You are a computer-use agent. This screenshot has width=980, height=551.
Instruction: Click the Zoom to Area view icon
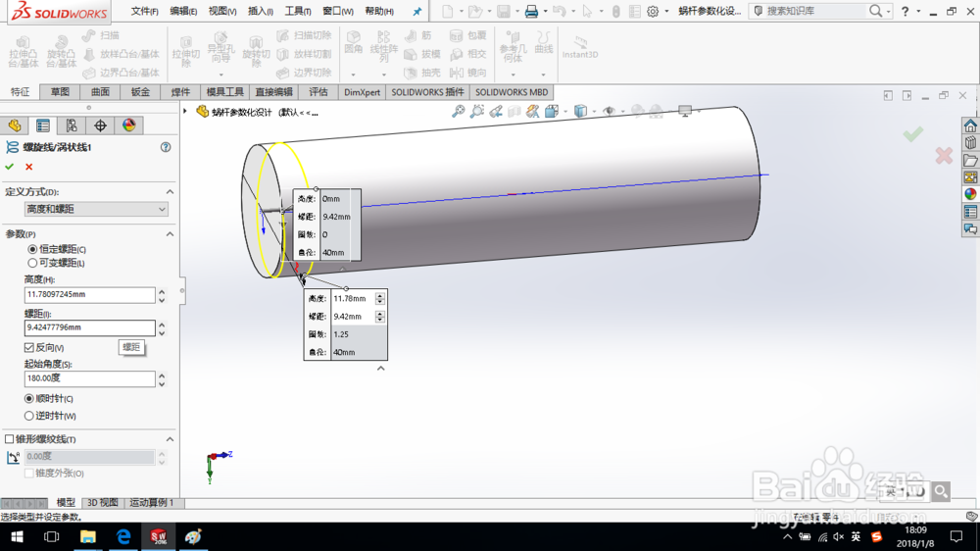pyautogui.click(x=477, y=112)
